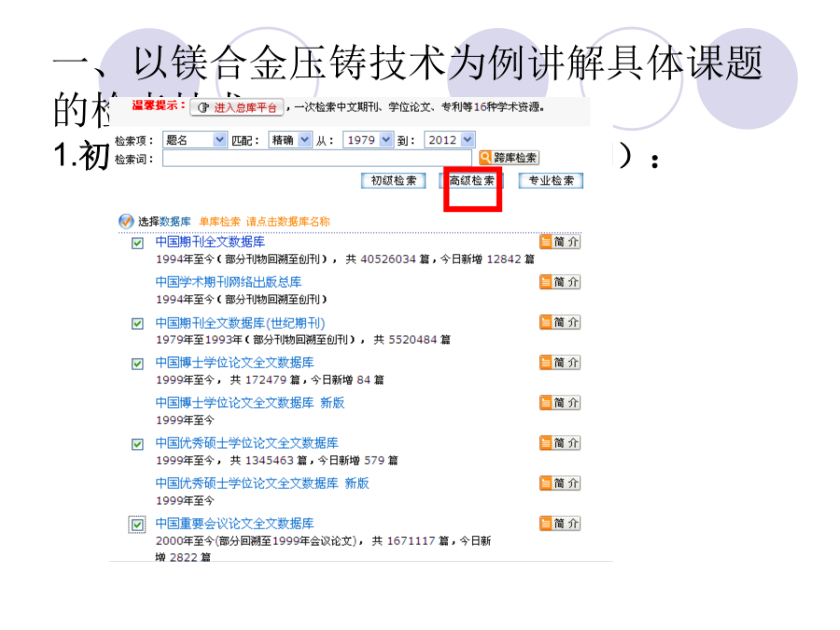Open the 中国学术期刊网络出版总库 link

point(229,282)
